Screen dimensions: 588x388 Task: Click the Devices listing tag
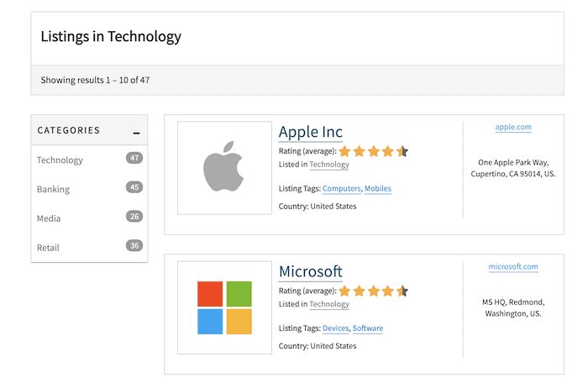pos(335,328)
